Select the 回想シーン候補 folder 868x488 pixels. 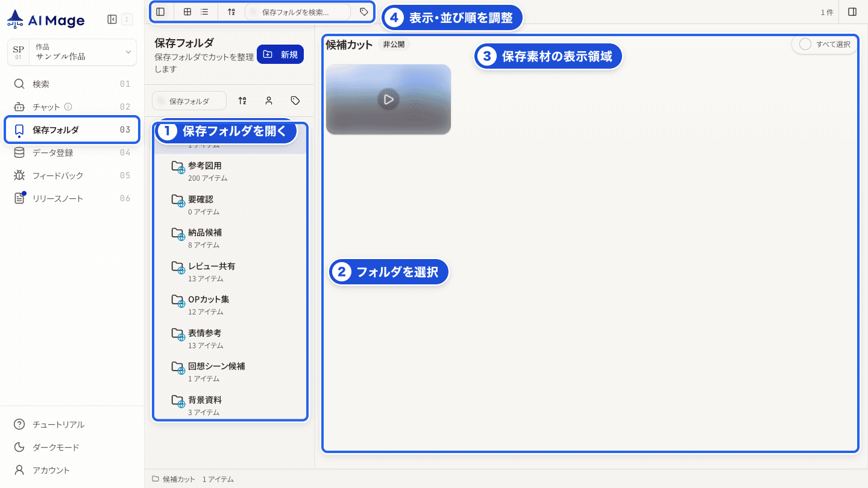tap(230, 372)
